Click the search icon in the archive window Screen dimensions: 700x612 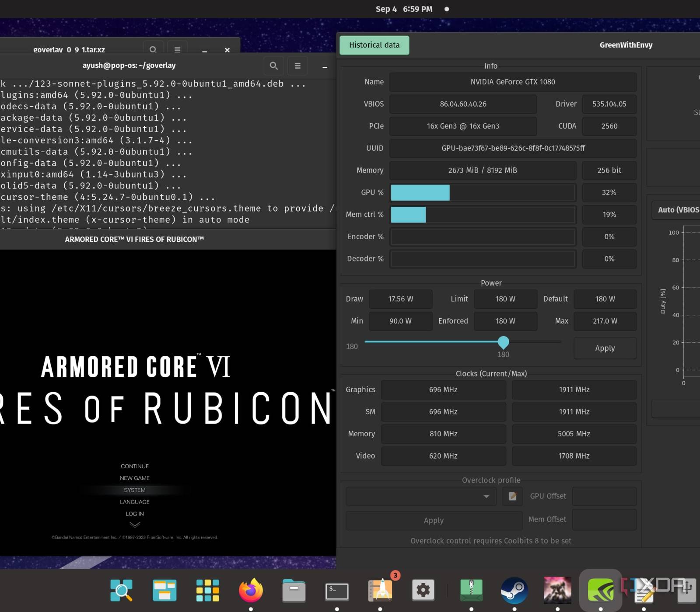(153, 49)
